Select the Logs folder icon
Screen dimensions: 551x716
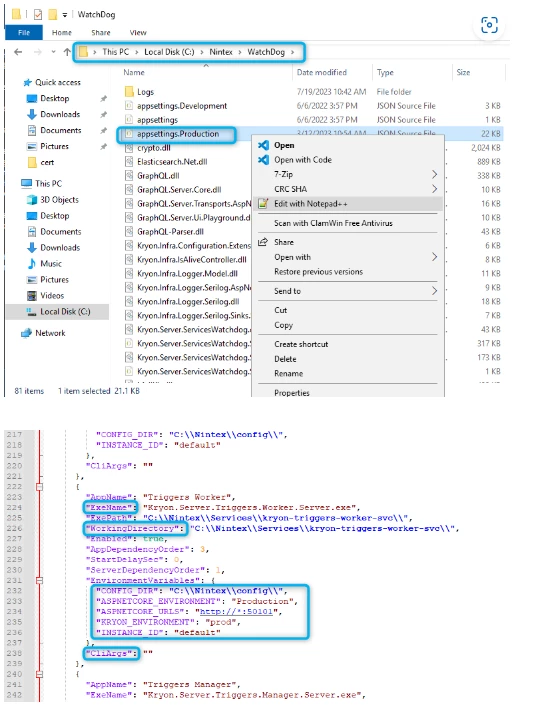[x=129, y=92]
